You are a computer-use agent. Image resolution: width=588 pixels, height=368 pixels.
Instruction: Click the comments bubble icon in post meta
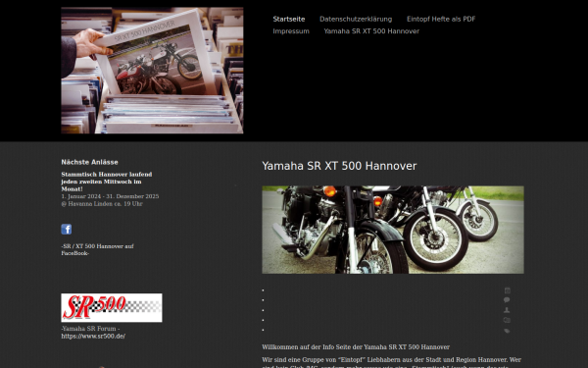[507, 299]
